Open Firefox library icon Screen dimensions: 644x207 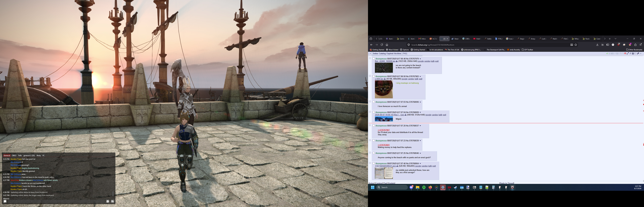click(602, 45)
